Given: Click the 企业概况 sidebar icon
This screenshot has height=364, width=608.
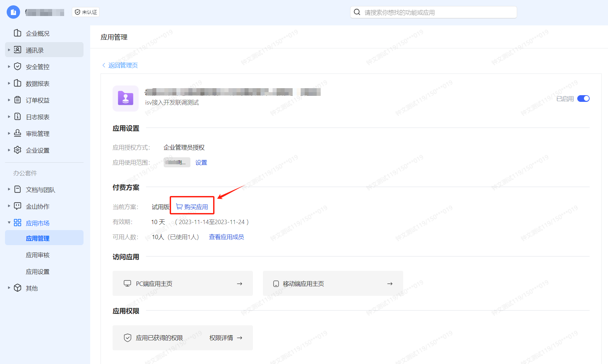Looking at the screenshot, I should pyautogui.click(x=18, y=33).
